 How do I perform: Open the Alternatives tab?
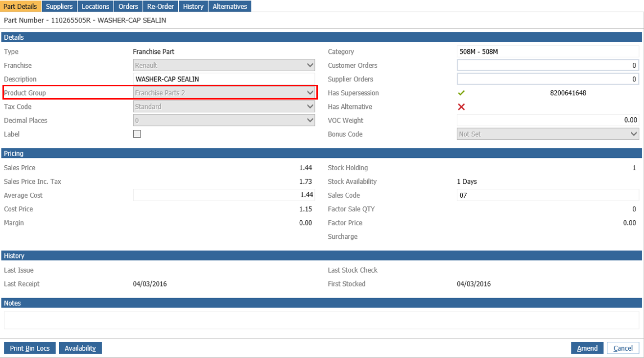tap(230, 6)
